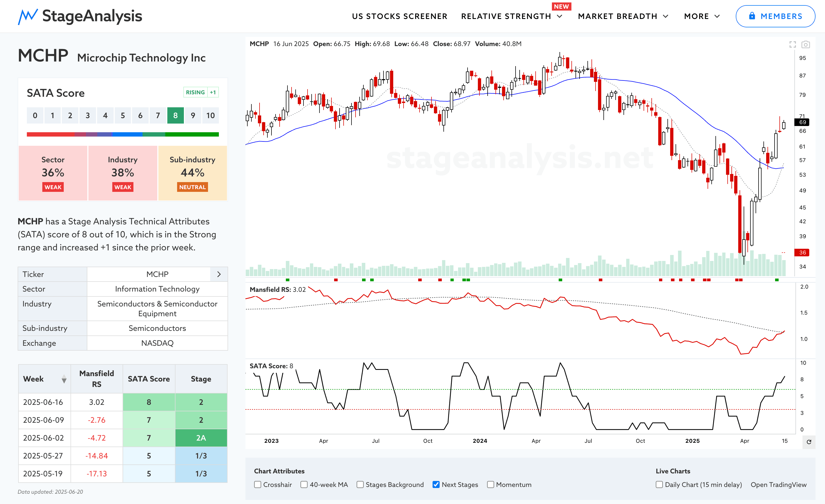Enable the Crosshair checkbox
This screenshot has width=825, height=504.
point(257,484)
